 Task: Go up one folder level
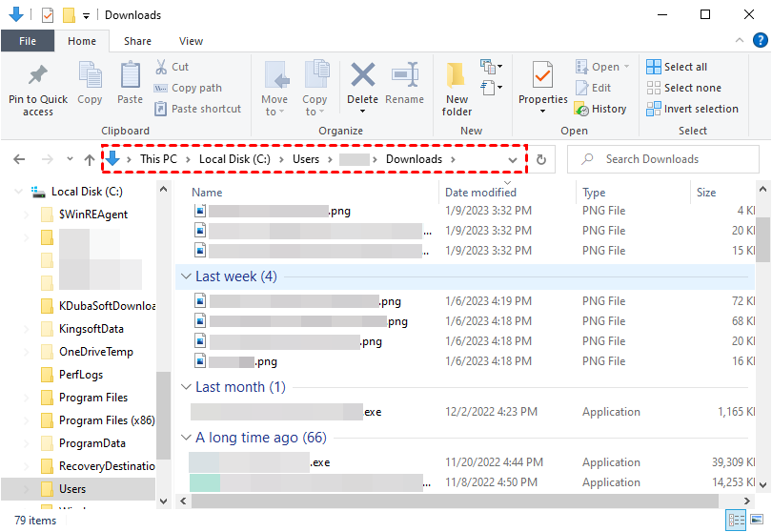(x=90, y=159)
